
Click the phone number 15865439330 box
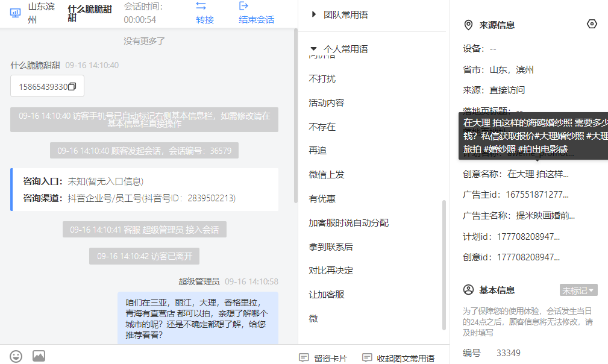click(x=48, y=86)
